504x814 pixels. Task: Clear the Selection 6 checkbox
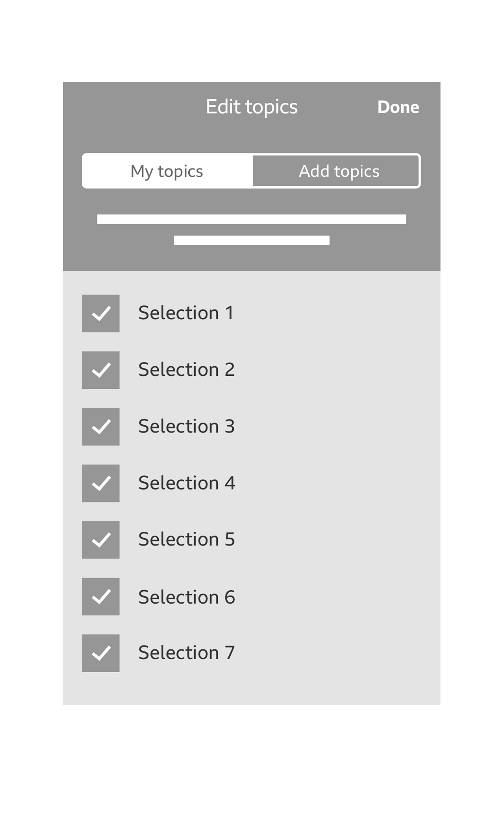101,597
